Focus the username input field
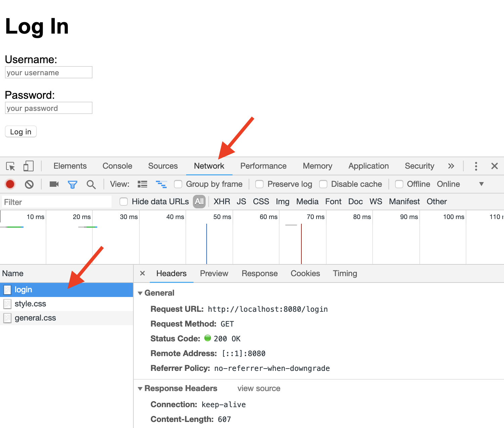Viewport: 504px width, 428px height. [49, 72]
